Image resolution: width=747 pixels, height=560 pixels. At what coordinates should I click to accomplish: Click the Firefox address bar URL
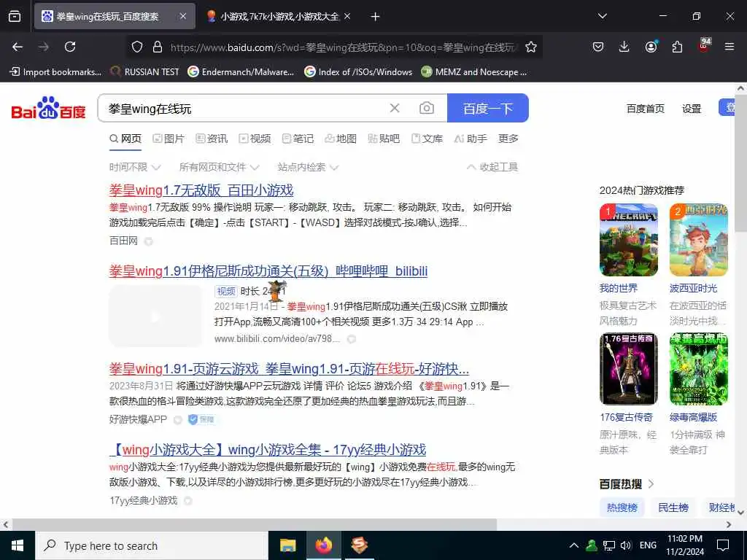[343, 47]
